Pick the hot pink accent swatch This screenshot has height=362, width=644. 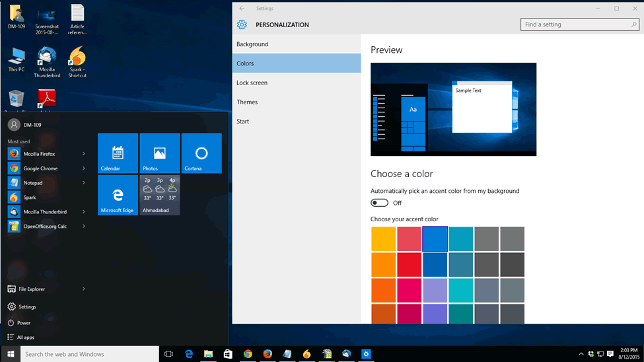coord(409,290)
